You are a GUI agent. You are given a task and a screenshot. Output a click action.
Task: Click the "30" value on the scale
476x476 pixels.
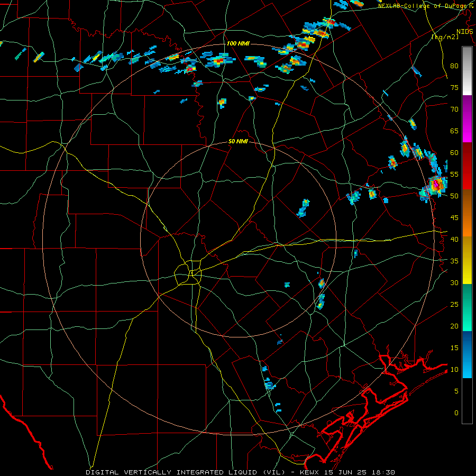tap(454, 283)
